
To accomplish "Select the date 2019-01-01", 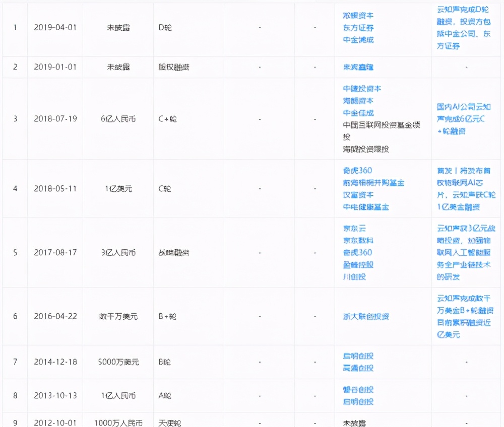I will click(x=55, y=67).
